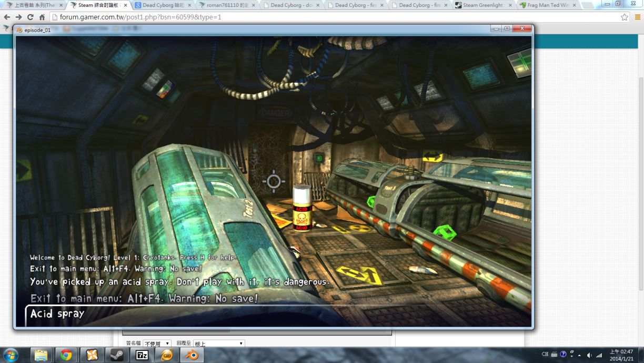Switch to the Dead Cyborg Google search tab
644x363 pixels.
(162, 5)
